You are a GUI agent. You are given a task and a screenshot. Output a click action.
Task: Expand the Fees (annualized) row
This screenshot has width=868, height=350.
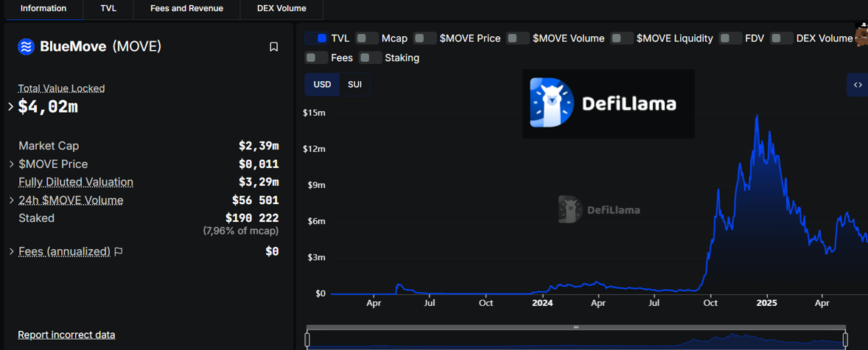coord(12,252)
